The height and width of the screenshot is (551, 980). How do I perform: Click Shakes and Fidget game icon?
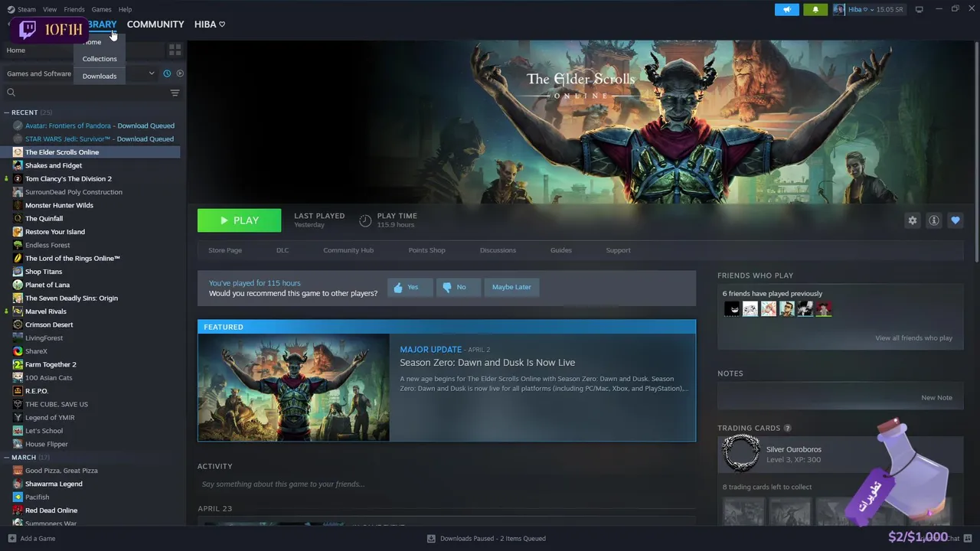click(x=18, y=165)
